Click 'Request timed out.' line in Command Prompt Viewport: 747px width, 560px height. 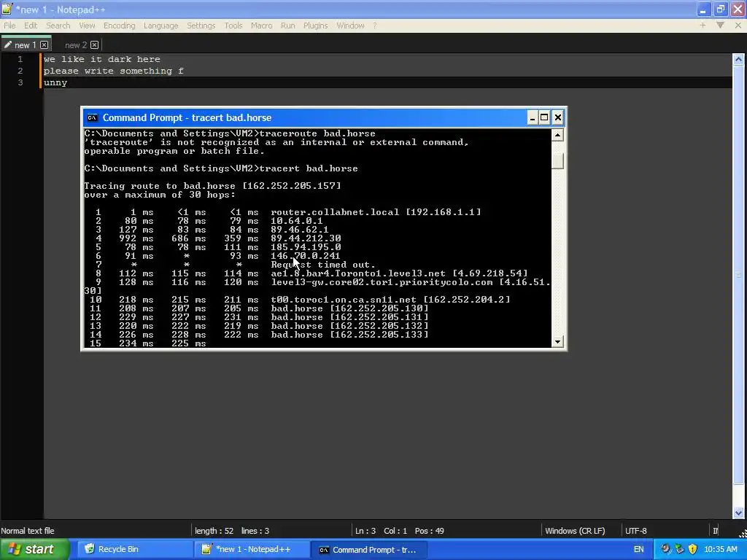point(323,264)
